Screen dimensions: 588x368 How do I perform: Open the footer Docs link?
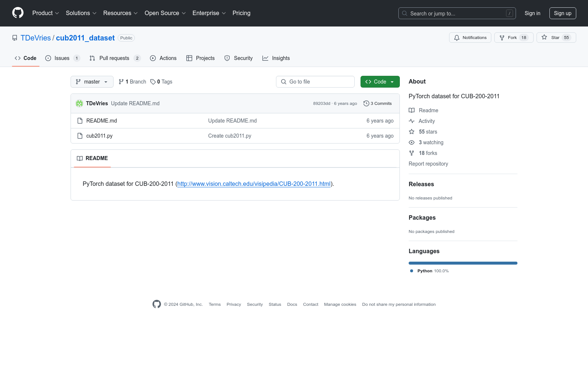292,304
